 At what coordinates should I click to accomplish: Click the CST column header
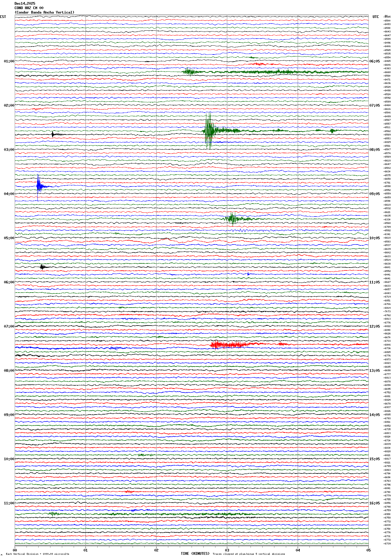pyautogui.click(x=3, y=17)
